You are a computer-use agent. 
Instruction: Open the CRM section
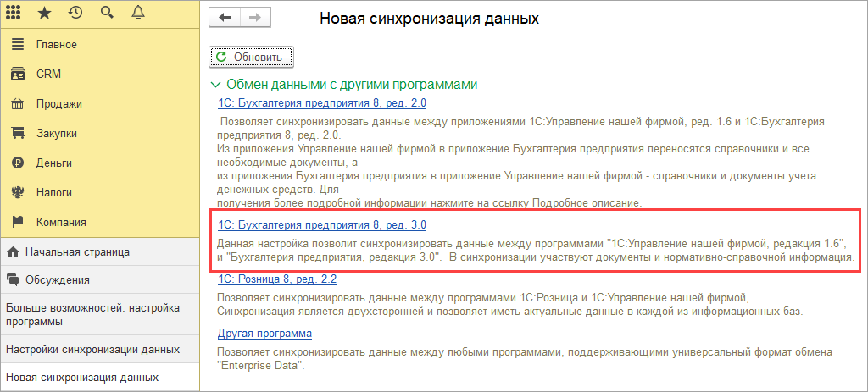(x=49, y=75)
